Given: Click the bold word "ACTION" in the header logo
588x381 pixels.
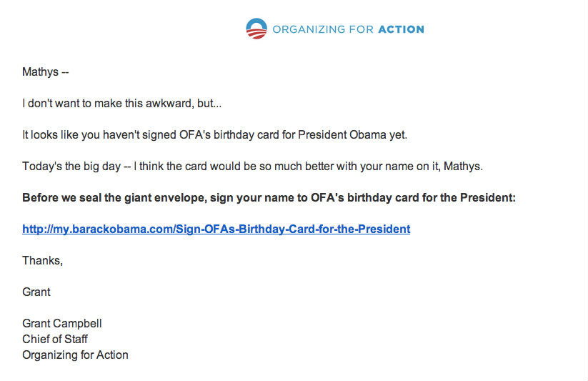Looking at the screenshot, I should tap(400, 30).
